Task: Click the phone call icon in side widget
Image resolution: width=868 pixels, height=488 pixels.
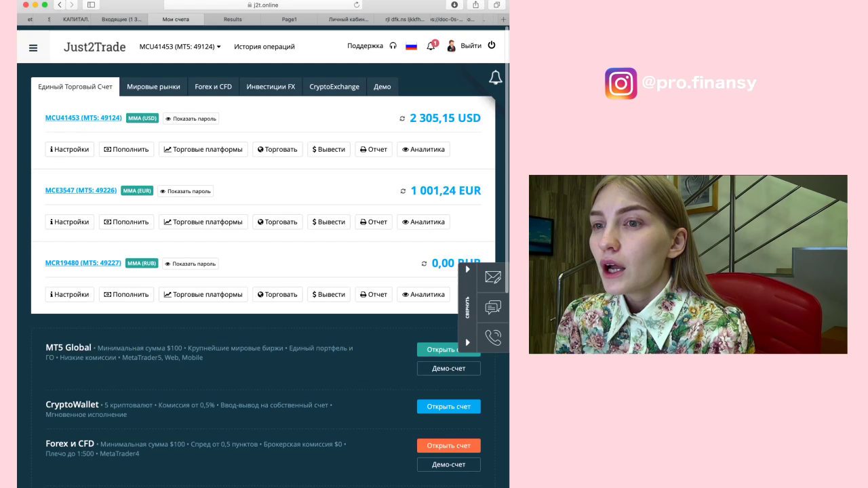Action: pos(493,338)
